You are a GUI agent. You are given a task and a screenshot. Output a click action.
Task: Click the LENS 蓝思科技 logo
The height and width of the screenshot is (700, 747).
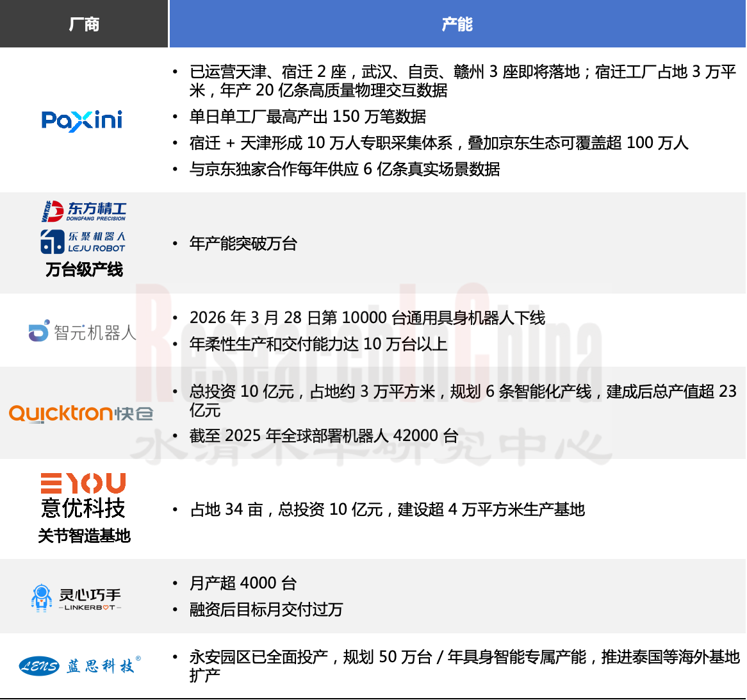pyautogui.click(x=79, y=665)
